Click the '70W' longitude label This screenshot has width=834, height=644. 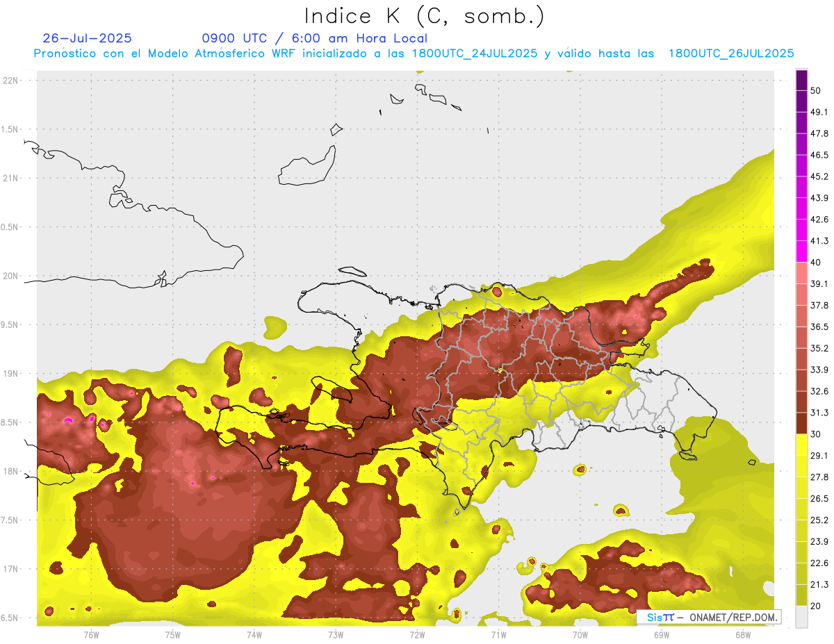(x=580, y=635)
